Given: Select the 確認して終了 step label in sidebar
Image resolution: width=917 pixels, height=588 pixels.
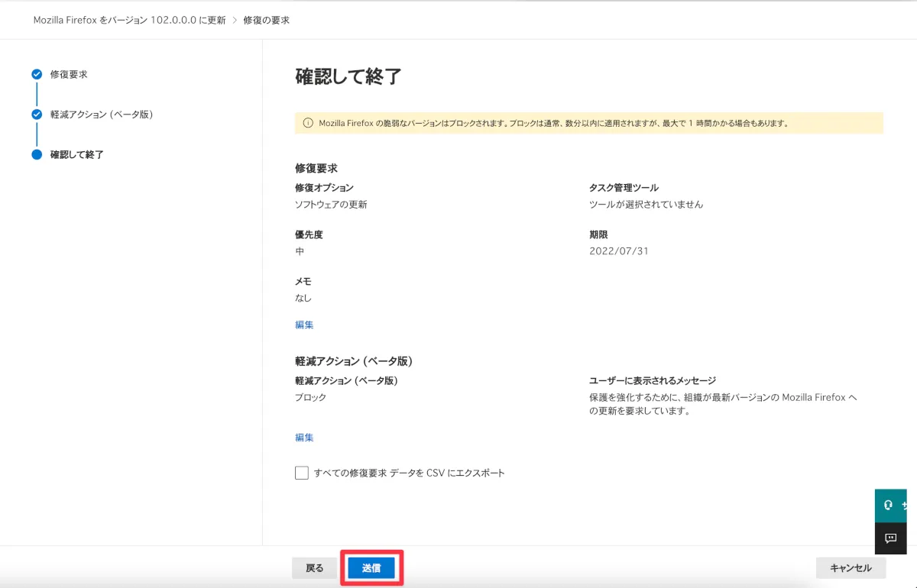Looking at the screenshot, I should pyautogui.click(x=77, y=154).
